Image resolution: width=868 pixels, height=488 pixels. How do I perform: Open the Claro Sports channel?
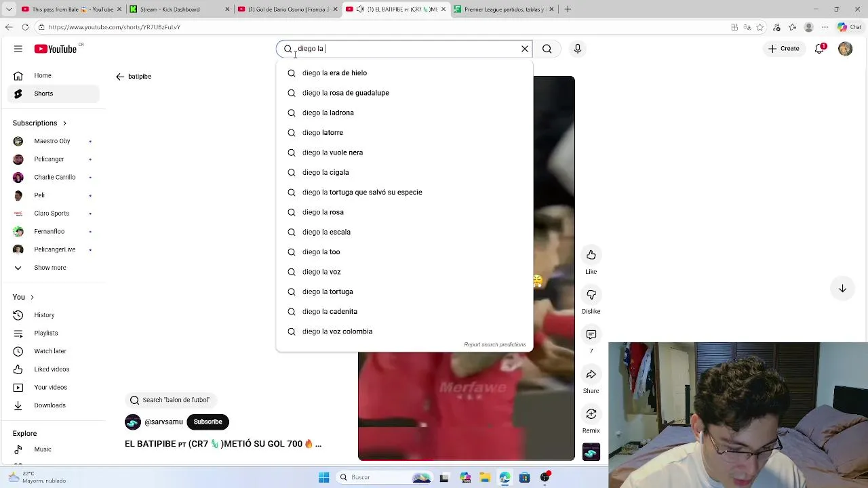tap(53, 213)
